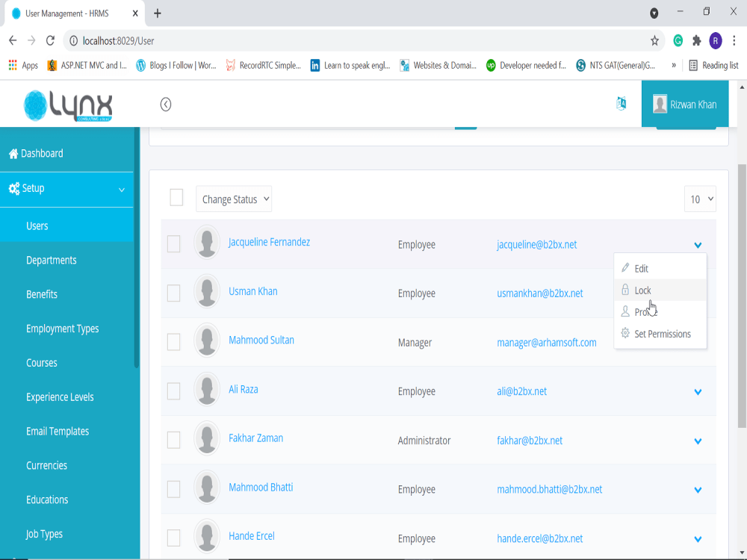Open Hande Ercel name link
The height and width of the screenshot is (560, 747).
[x=252, y=536]
